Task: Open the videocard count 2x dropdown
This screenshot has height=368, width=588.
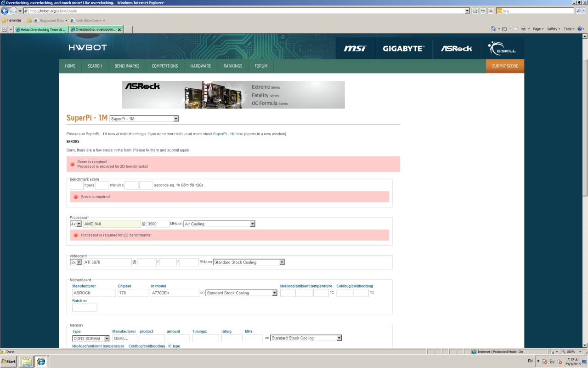Action: pos(76,262)
